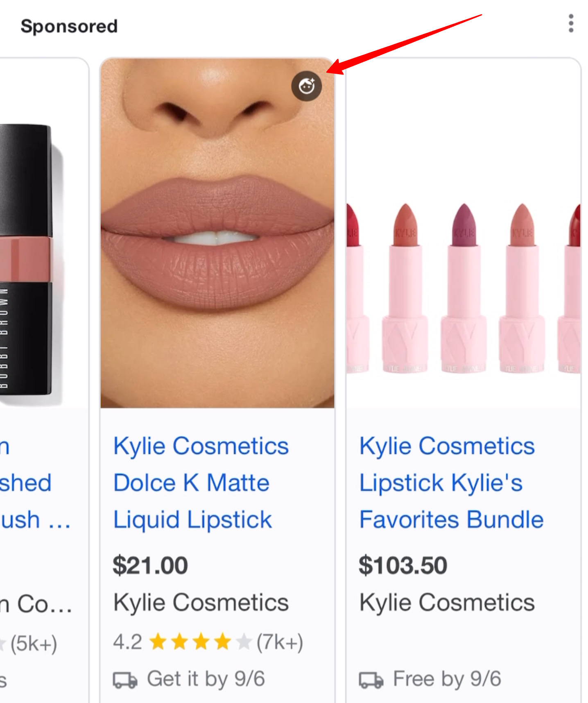
Task: Click the delivery truck icon beside Get it by 9/6
Action: click(125, 679)
